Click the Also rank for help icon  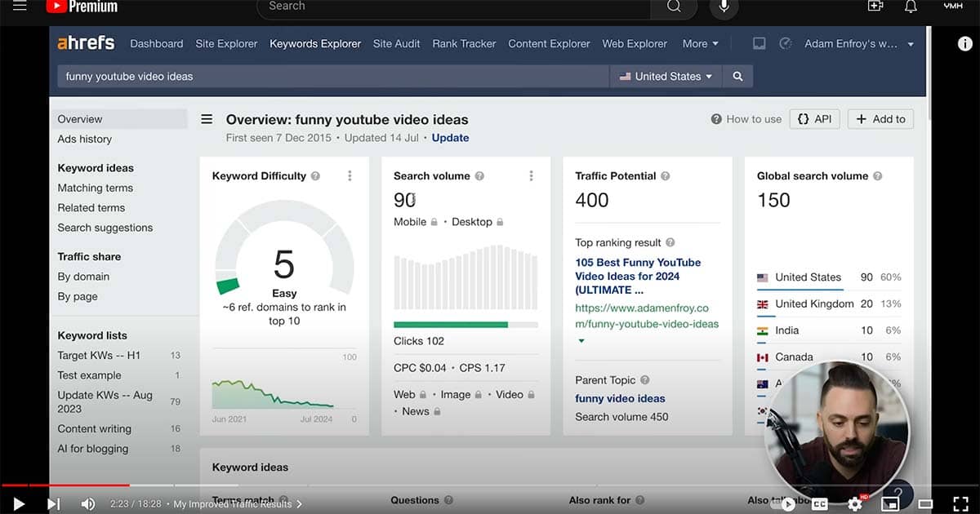point(639,500)
